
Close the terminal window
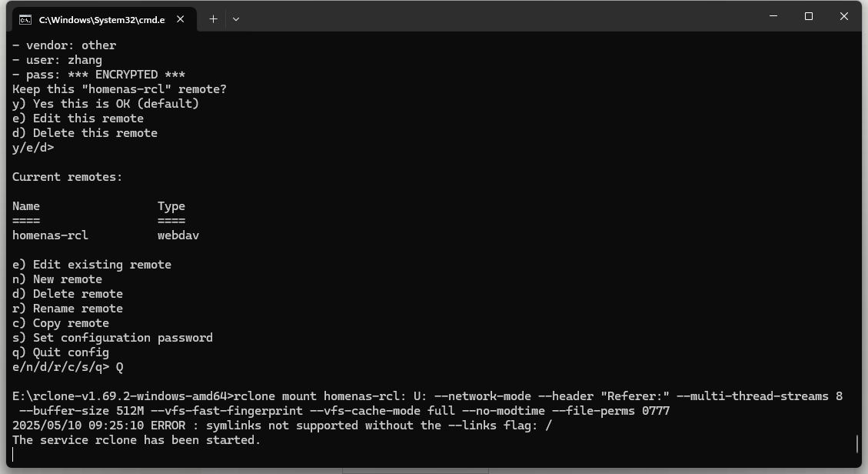coord(843,16)
